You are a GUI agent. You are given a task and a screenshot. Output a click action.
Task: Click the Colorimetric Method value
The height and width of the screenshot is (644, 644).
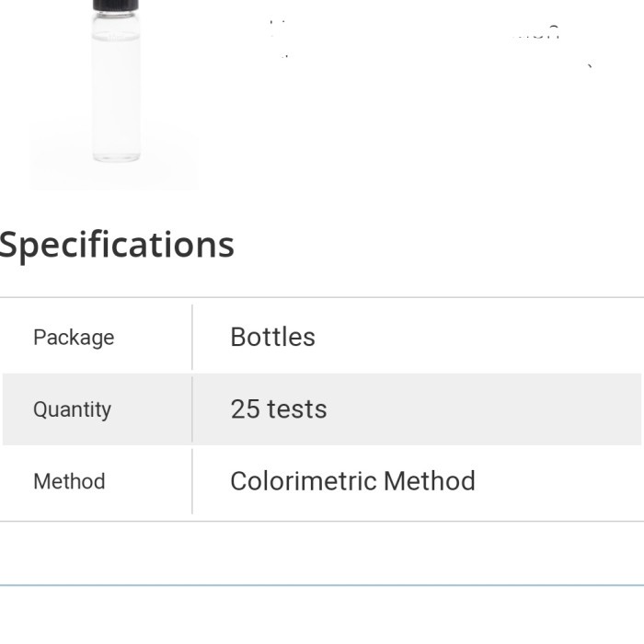[x=352, y=481]
